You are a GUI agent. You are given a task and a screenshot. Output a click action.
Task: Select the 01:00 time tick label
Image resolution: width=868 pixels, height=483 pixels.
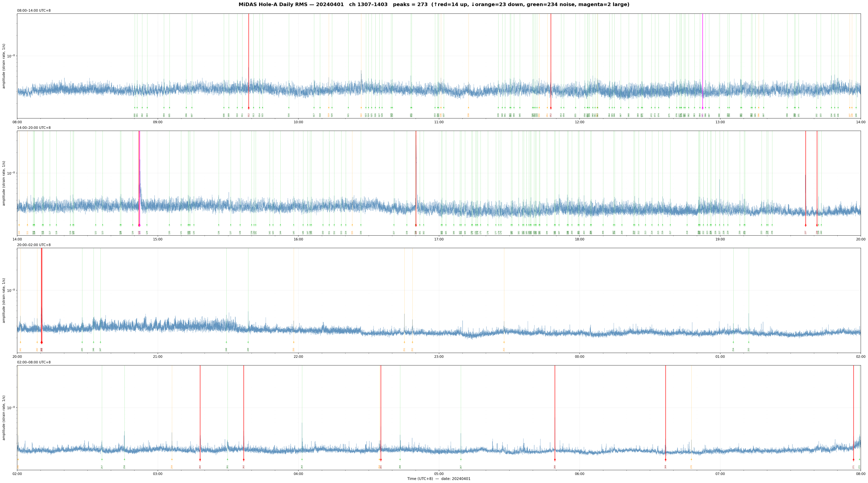click(720, 357)
